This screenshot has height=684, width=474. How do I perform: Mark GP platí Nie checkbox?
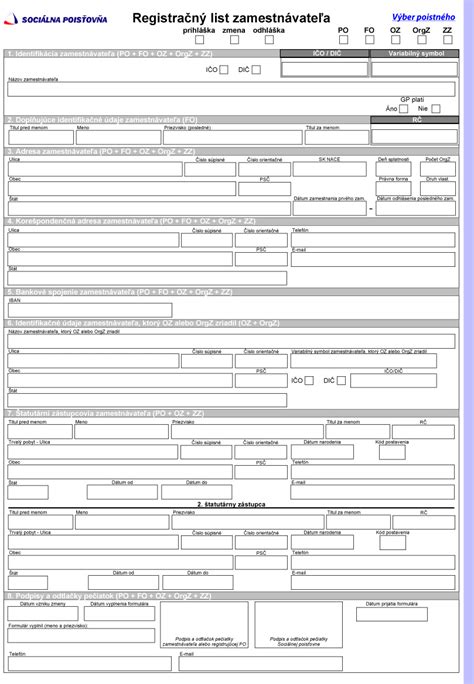pos(436,109)
